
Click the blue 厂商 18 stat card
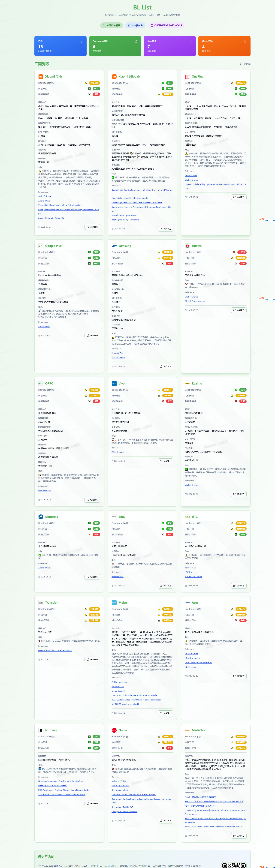pyautogui.click(x=60, y=46)
